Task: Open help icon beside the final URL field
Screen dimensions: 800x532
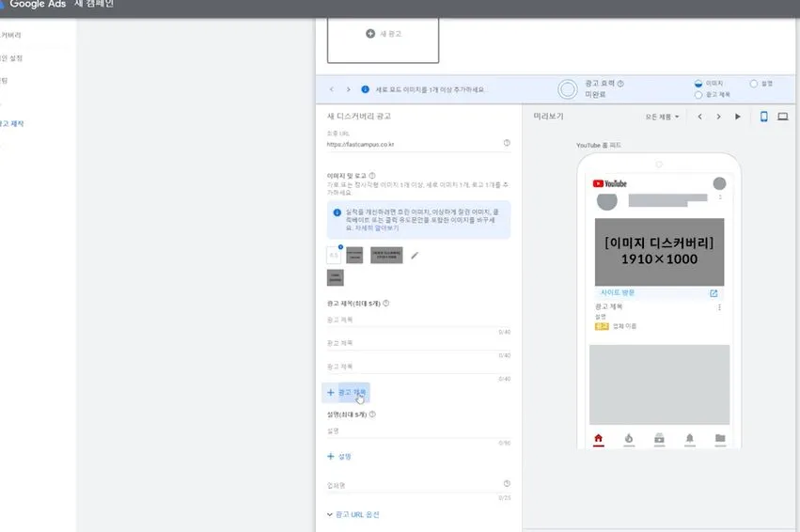Action: click(x=507, y=143)
